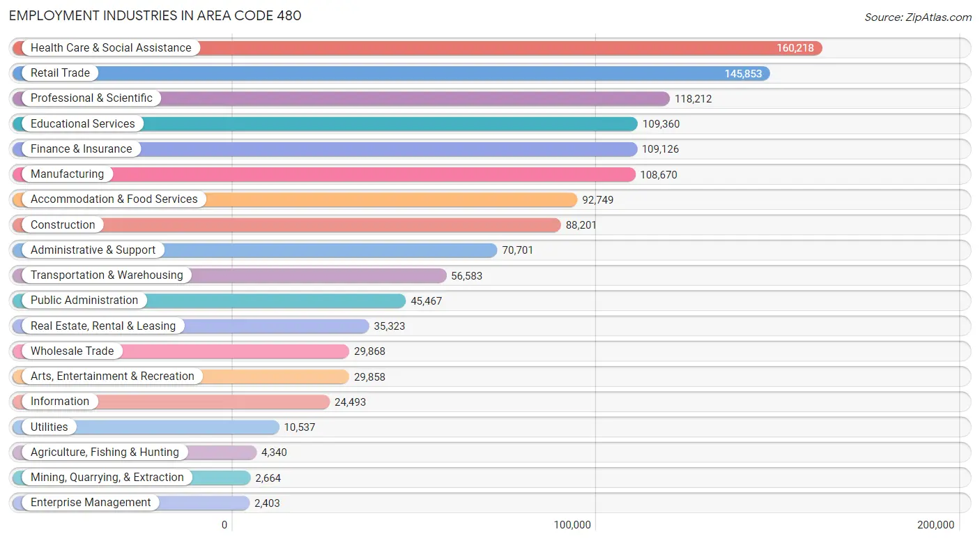Select the 45,467 value
Image resolution: width=980 pixels, height=541 pixels.
pos(427,301)
